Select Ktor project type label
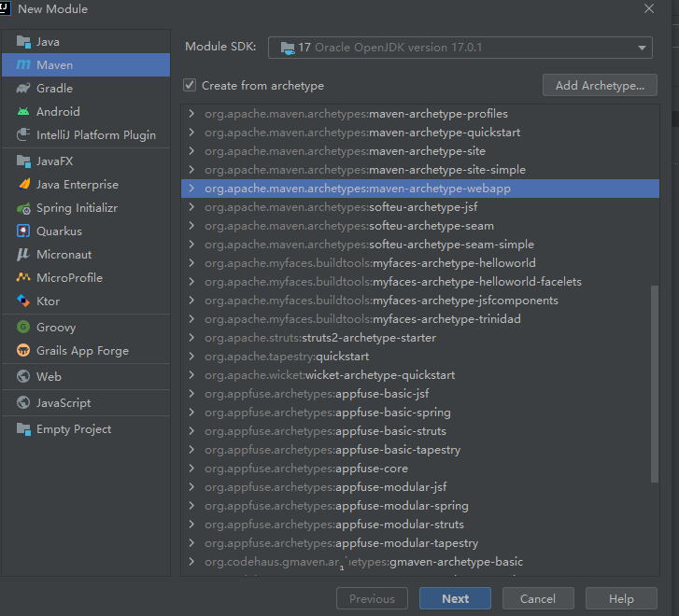This screenshot has width=679, height=616. click(48, 301)
